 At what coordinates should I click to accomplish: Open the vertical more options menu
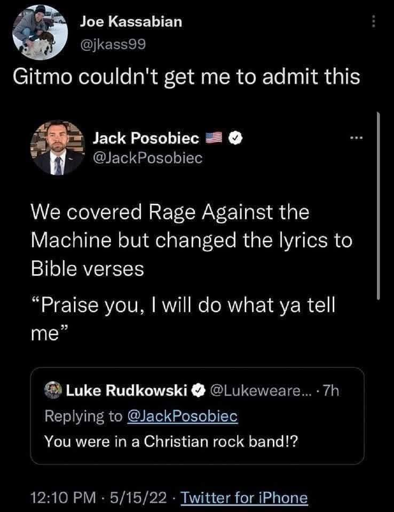[374, 22]
